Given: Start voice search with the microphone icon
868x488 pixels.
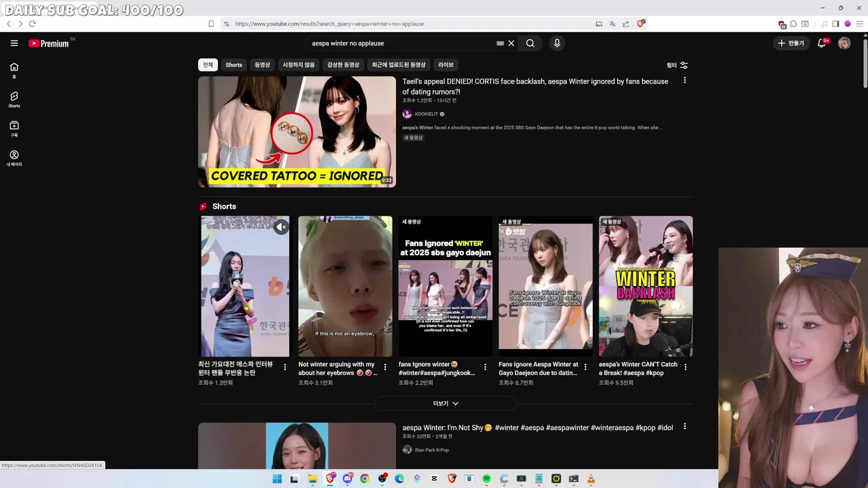Looking at the screenshot, I should [x=557, y=43].
